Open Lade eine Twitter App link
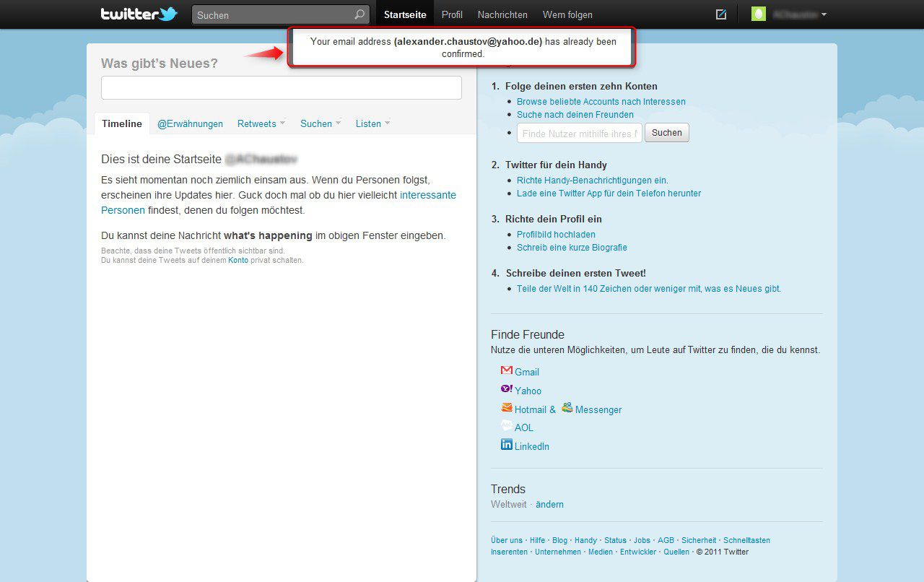The image size is (924, 582). (609, 194)
